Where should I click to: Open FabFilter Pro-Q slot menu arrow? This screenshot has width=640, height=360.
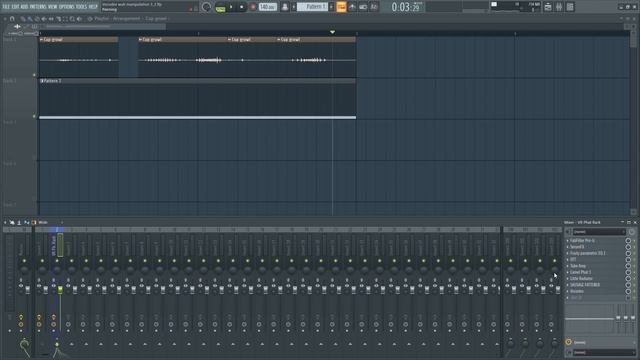(x=567, y=241)
